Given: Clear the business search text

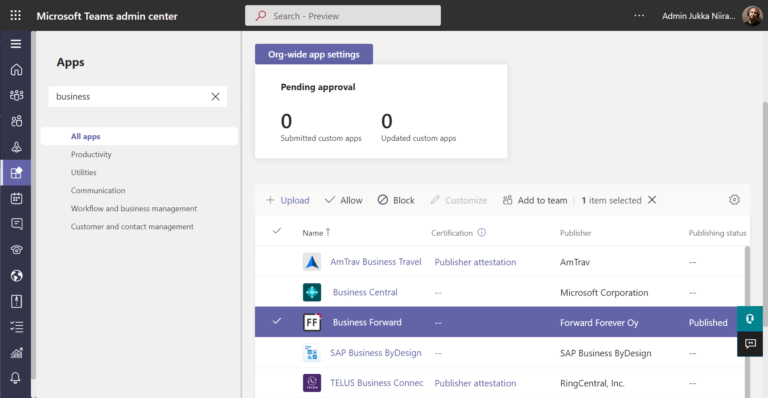Looking at the screenshot, I should tap(216, 96).
